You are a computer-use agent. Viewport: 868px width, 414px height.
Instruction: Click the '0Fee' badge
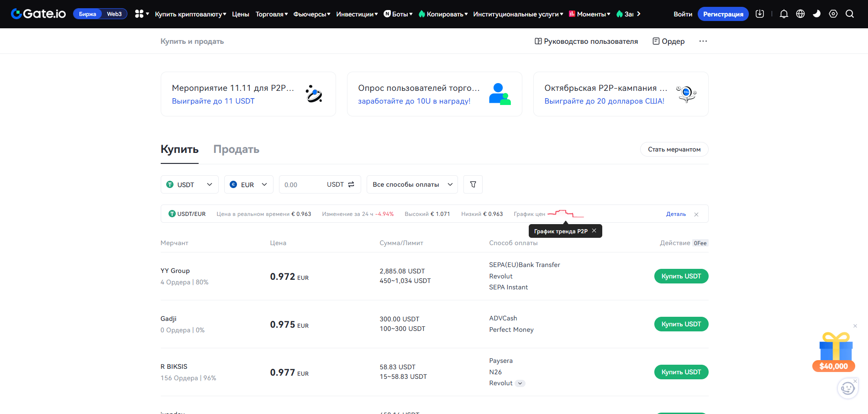click(700, 243)
